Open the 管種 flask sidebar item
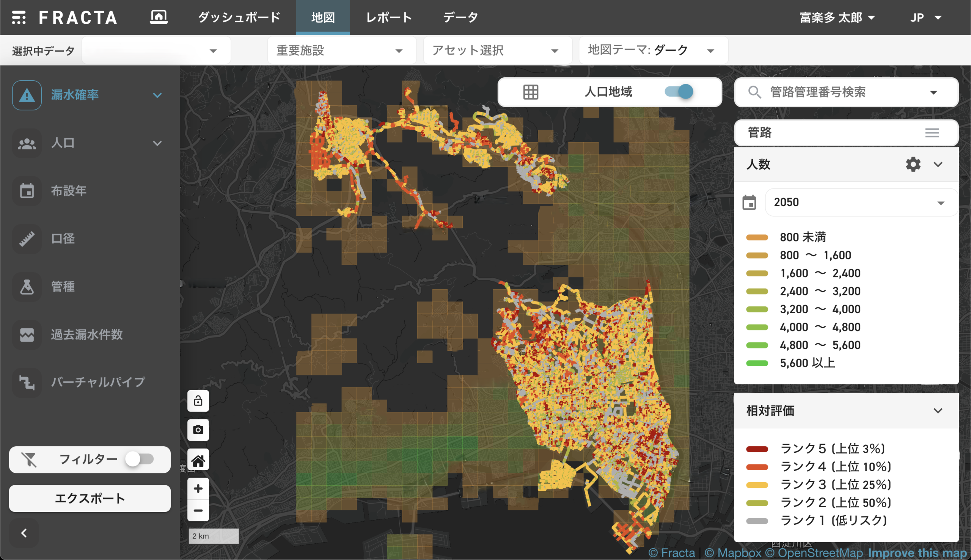The height and width of the screenshot is (560, 971). (x=62, y=287)
